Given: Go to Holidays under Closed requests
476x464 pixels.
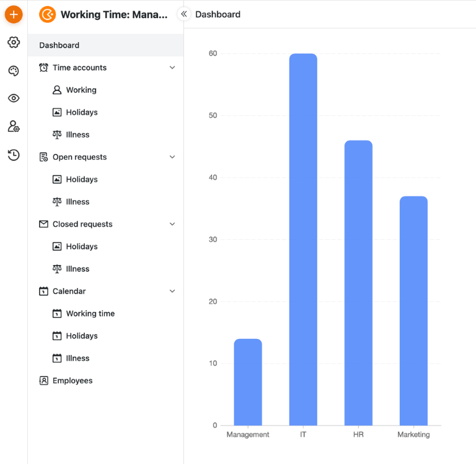Looking at the screenshot, I should 82,247.
